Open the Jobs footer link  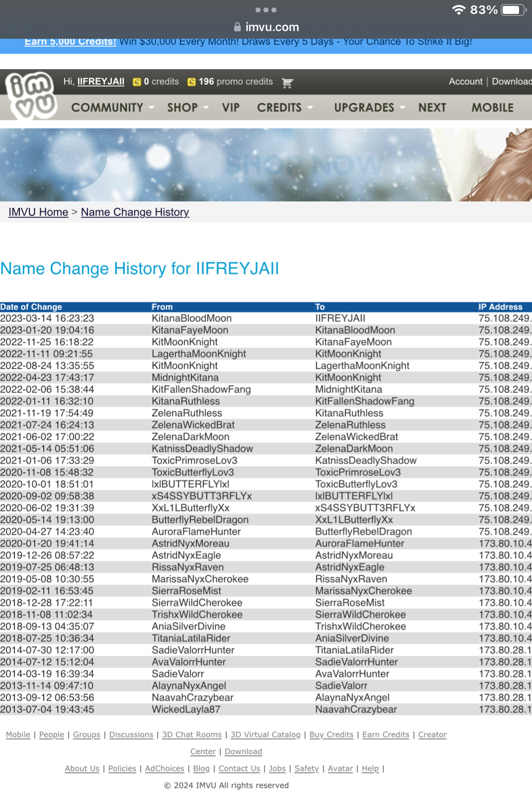click(277, 769)
